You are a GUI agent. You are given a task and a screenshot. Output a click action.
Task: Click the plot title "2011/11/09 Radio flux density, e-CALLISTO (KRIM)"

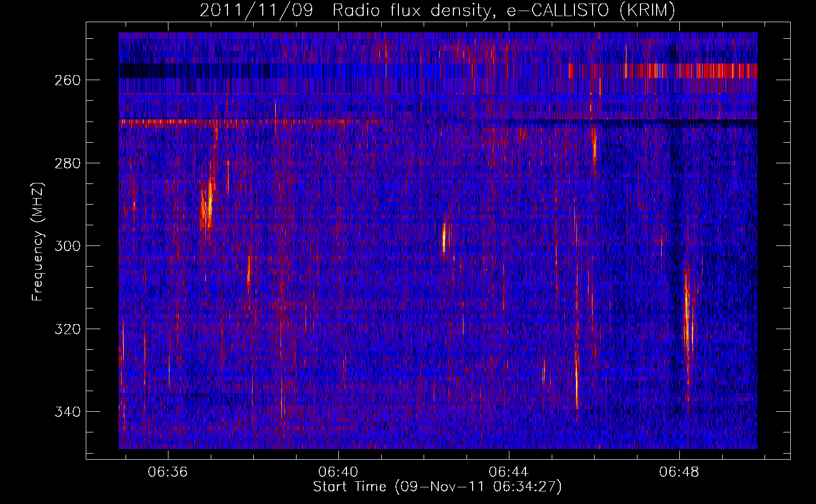click(x=437, y=10)
